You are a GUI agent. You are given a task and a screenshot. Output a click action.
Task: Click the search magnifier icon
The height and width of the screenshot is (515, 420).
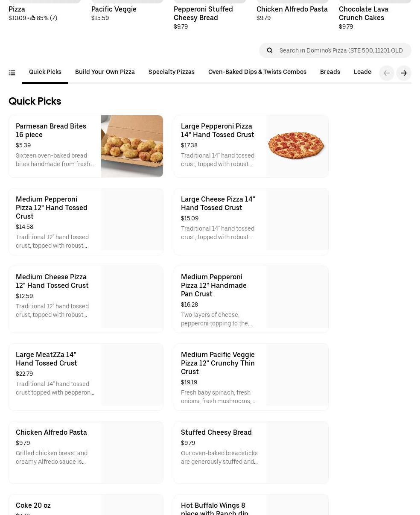[270, 50]
